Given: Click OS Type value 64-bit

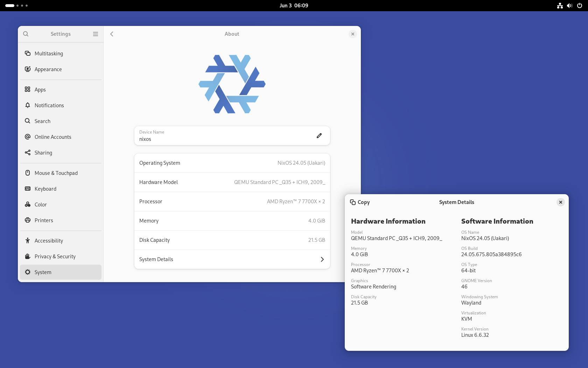Looking at the screenshot, I should pyautogui.click(x=468, y=271).
